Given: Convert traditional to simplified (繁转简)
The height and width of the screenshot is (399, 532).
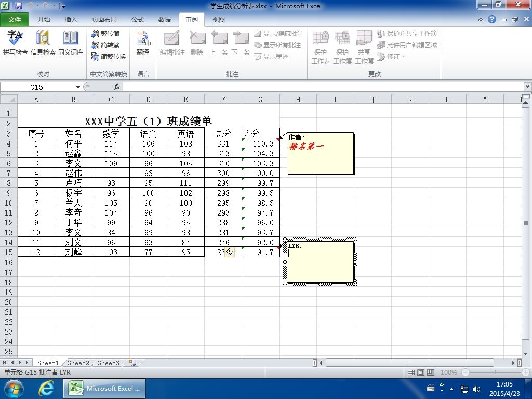Looking at the screenshot, I should 105,34.
